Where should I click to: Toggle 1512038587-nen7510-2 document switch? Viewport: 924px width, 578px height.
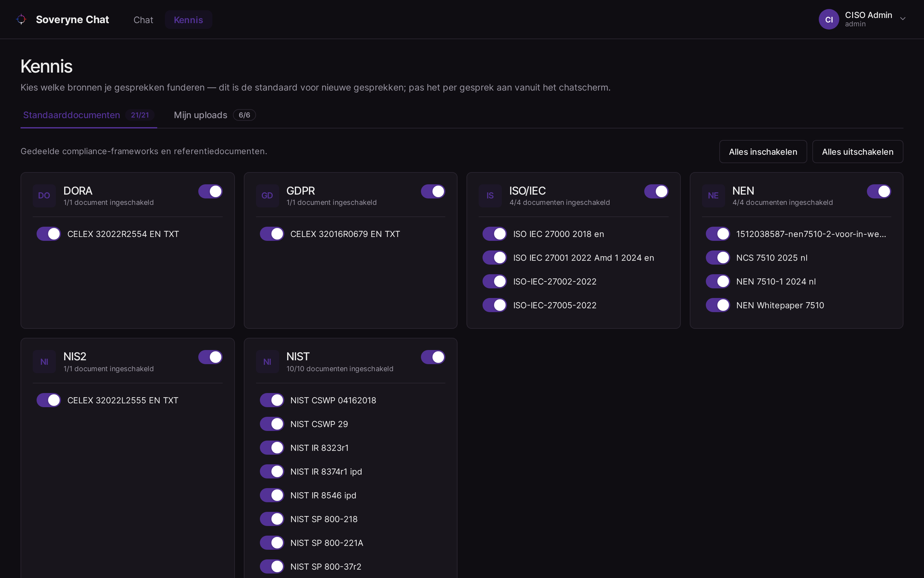tap(718, 234)
